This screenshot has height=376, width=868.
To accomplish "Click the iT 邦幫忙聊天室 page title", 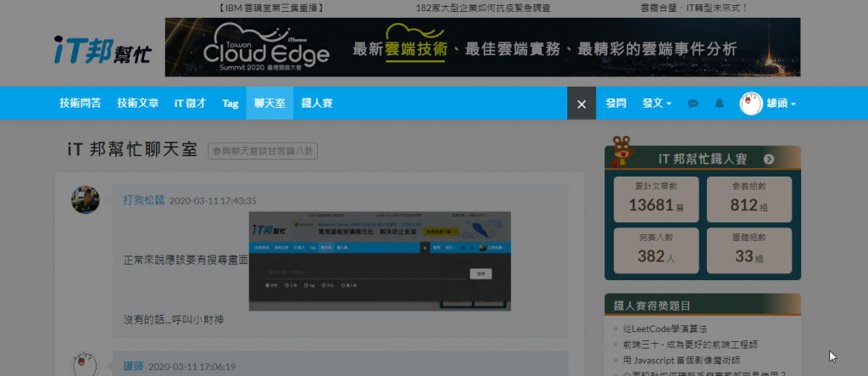I will coord(132,150).
